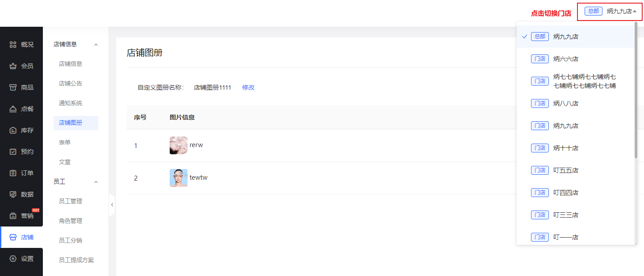Click the 营销 marketing icon
Image resolution: width=644 pixels, height=276 pixels.
13,216
